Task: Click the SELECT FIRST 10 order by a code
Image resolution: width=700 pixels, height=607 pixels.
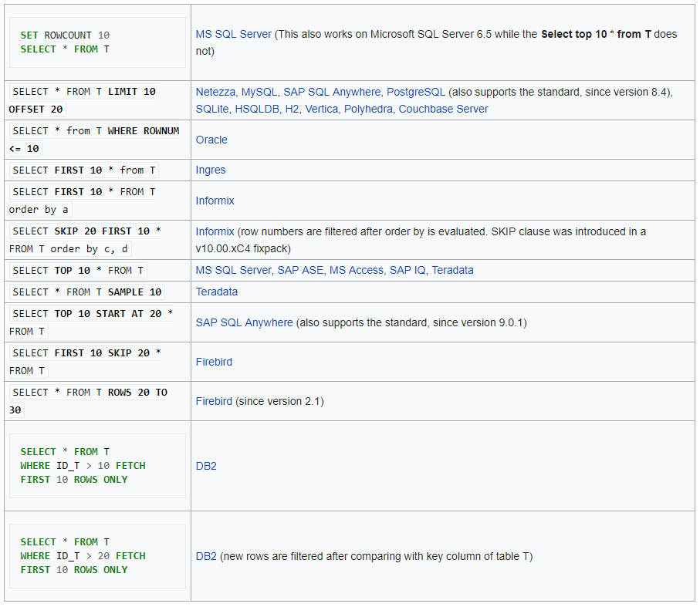Action: pyautogui.click(x=82, y=201)
